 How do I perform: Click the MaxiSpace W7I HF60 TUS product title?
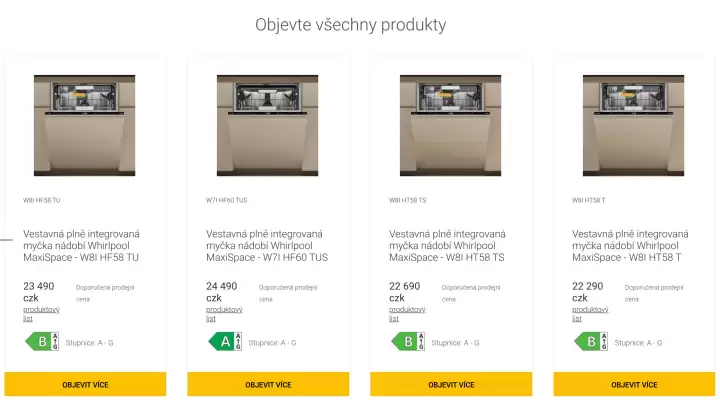coord(265,246)
